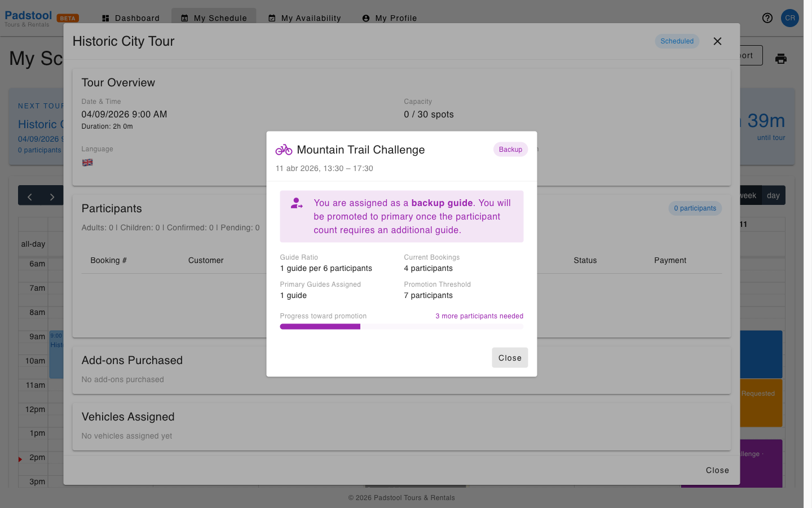Click '1 guide per 6 participants' value
Screen dimensions: 812x508
point(326,269)
